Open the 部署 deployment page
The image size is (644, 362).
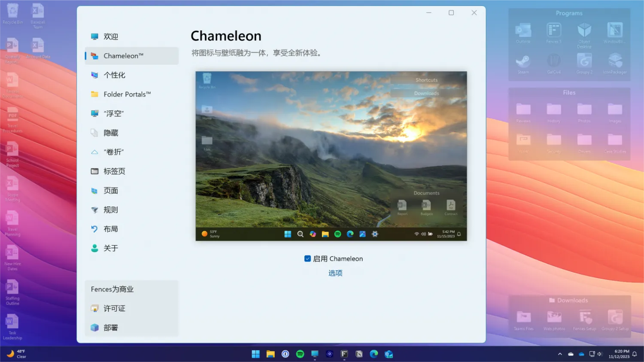111,328
